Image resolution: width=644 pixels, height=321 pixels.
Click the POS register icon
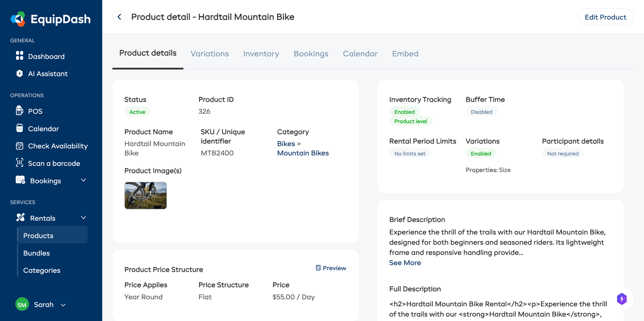[20, 110]
